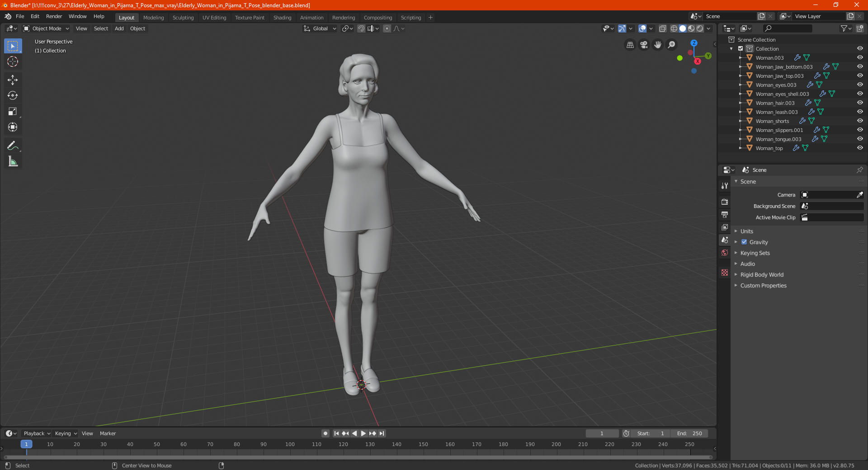Open the File menu
The height and width of the screenshot is (470, 868).
(x=20, y=16)
